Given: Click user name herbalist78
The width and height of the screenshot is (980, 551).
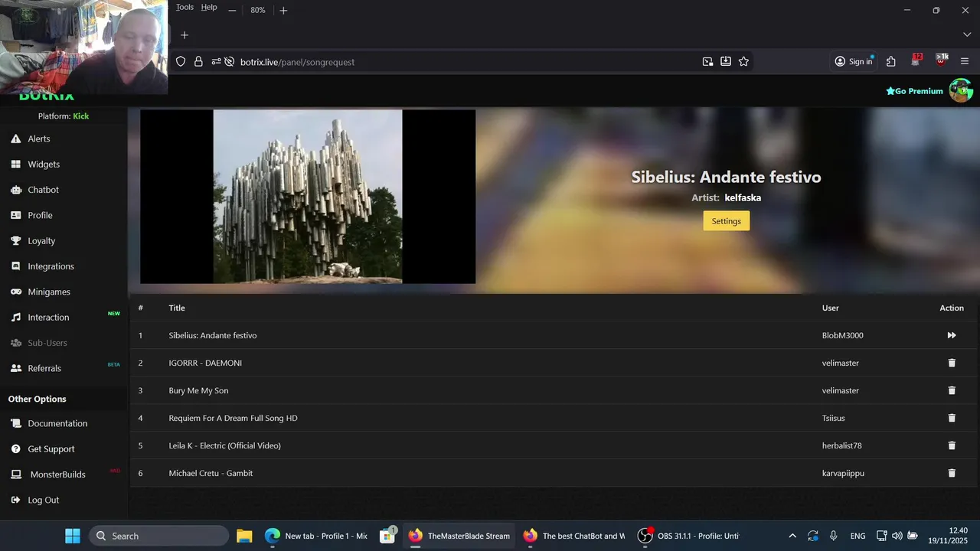Looking at the screenshot, I should pos(841,445).
